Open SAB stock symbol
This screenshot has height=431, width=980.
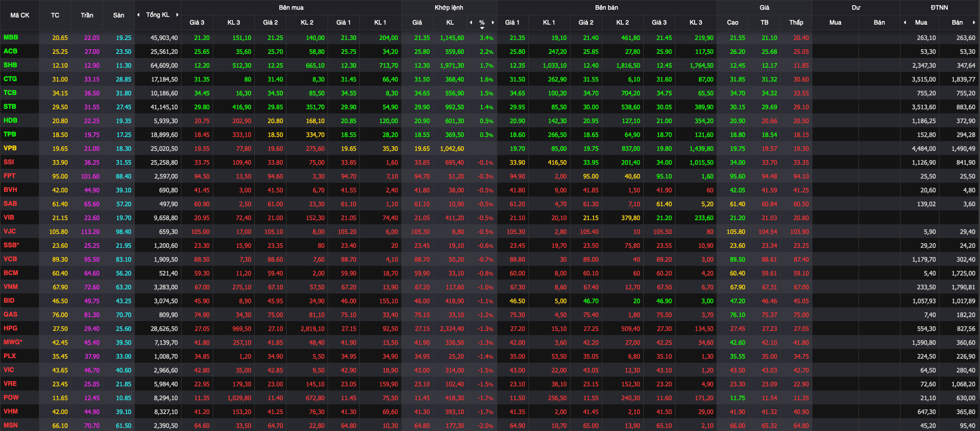pyautogui.click(x=10, y=204)
